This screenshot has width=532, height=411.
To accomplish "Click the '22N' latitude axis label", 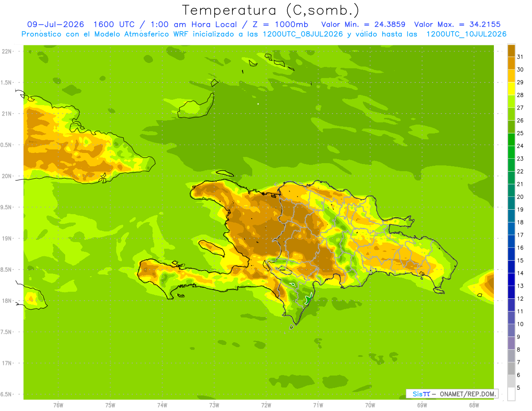I will [7, 51].
